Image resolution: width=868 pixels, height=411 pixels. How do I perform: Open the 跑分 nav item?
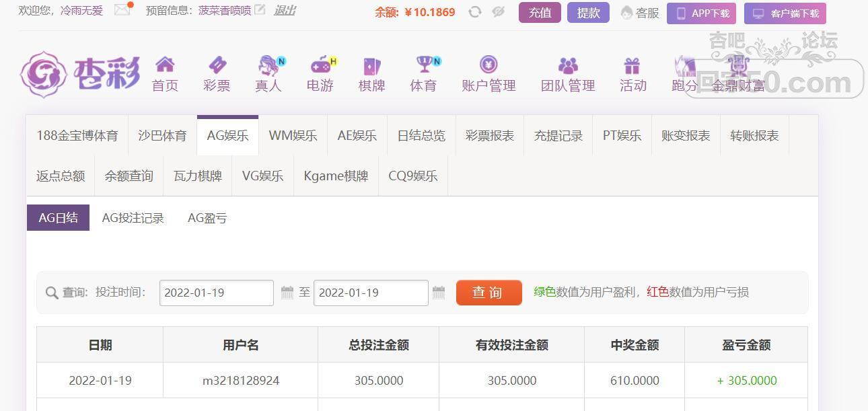684,73
